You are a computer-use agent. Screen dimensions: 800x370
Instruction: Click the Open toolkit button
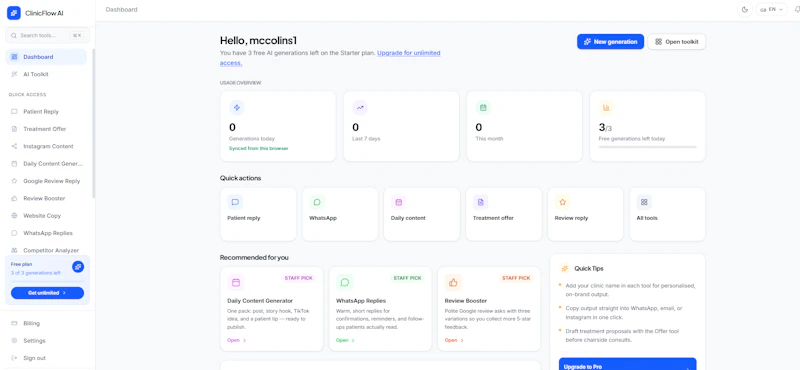[x=677, y=42]
